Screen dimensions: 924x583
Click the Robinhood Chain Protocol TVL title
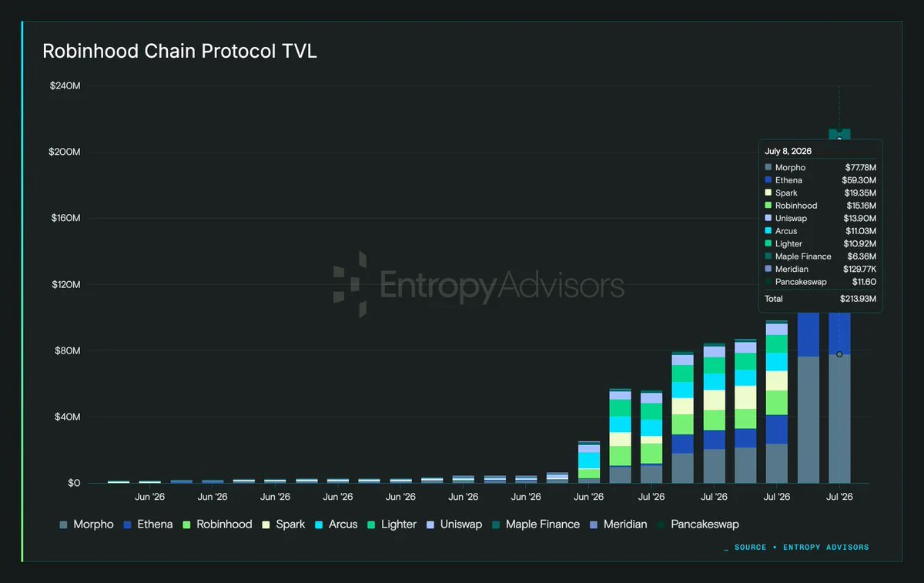(x=179, y=52)
